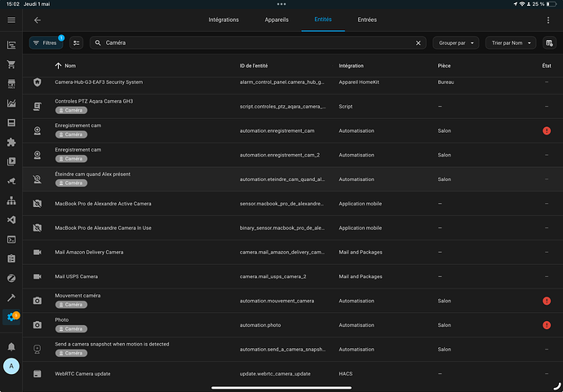Click the Camera Hub security shield icon
This screenshot has width=563, height=392.
tap(37, 82)
